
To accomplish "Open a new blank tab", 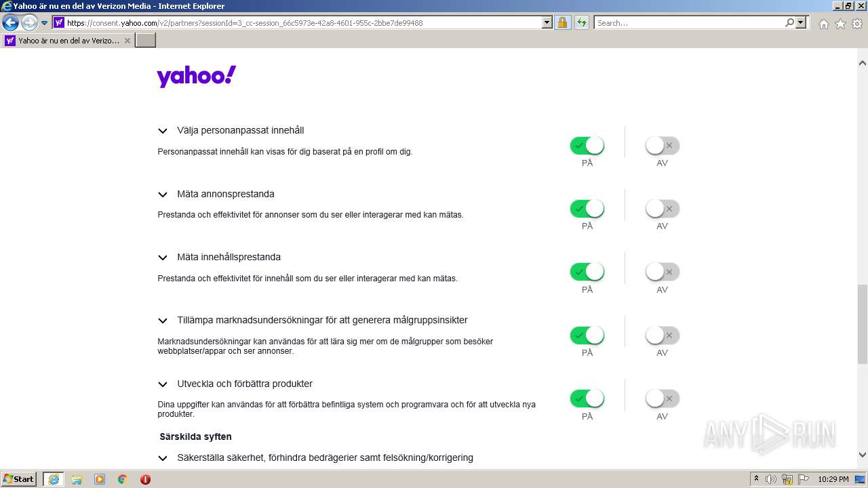I will (146, 41).
